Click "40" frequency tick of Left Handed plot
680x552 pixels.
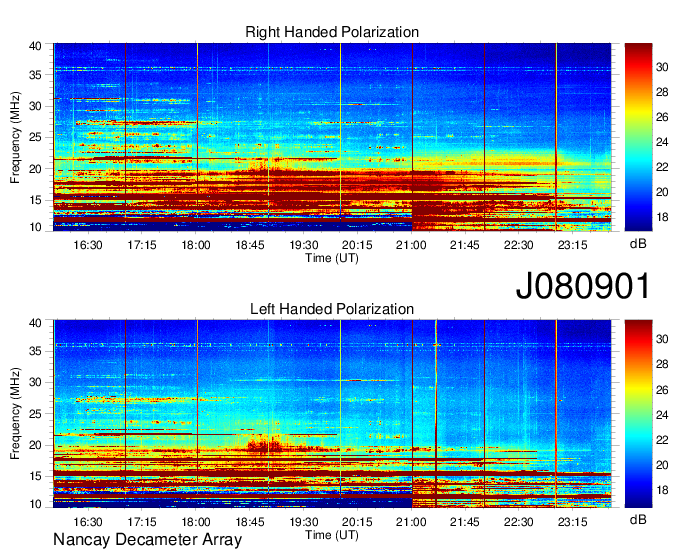(x=36, y=323)
